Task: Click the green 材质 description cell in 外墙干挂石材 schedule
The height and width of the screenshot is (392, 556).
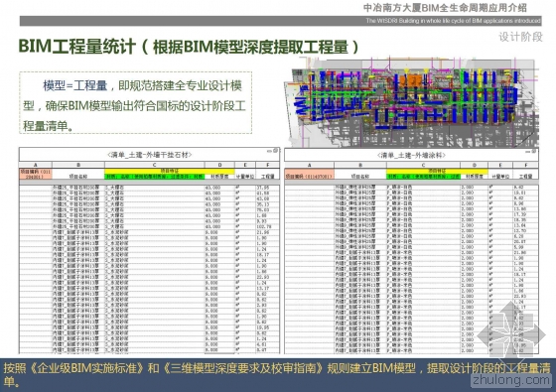Action: point(155,177)
